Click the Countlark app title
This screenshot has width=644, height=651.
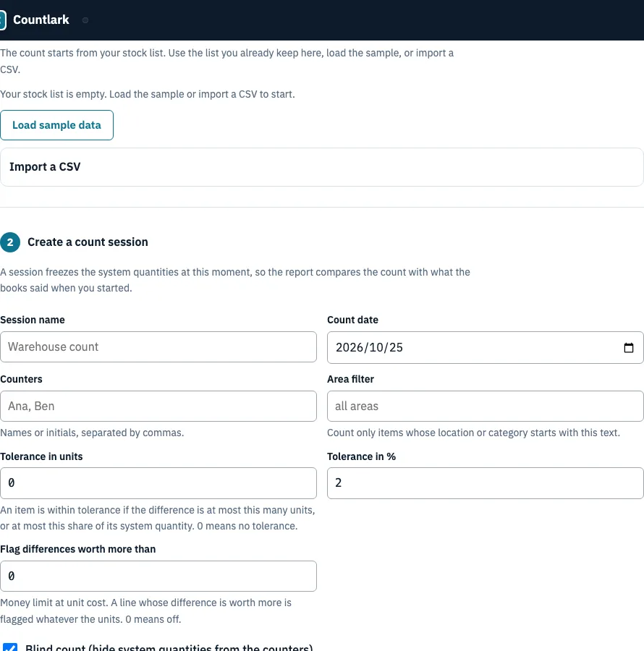[41, 20]
